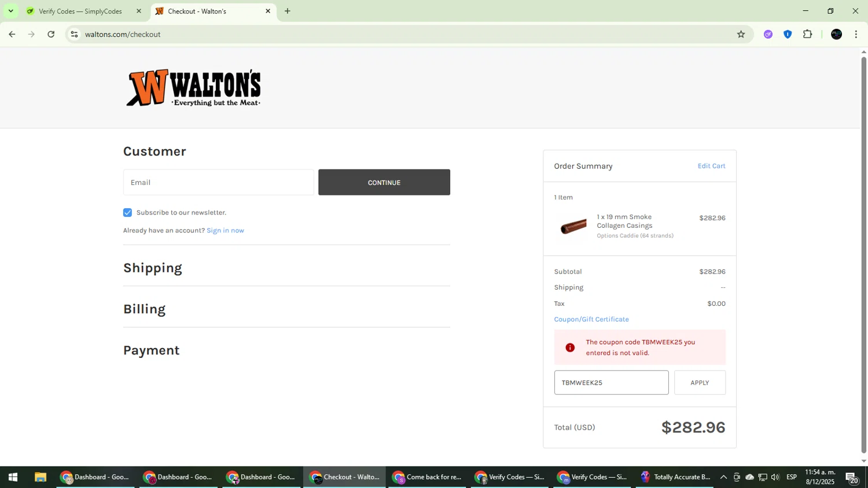Image resolution: width=868 pixels, height=488 pixels.
Task: Click the Sign in now link
Action: pyautogui.click(x=225, y=230)
